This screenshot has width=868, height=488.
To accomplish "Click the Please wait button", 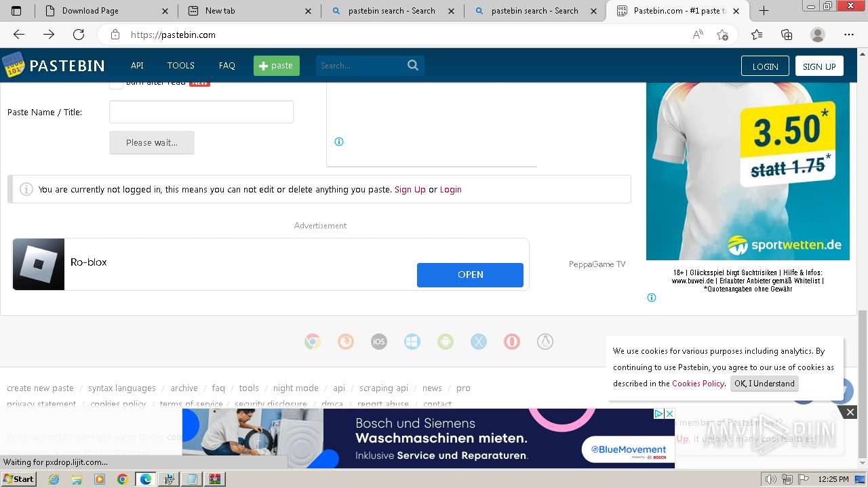I will click(152, 142).
